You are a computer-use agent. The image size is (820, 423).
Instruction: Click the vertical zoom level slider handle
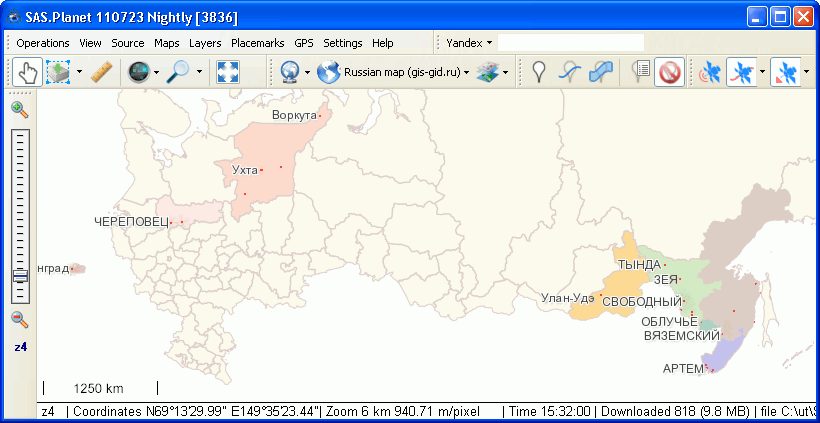pyautogui.click(x=20, y=277)
